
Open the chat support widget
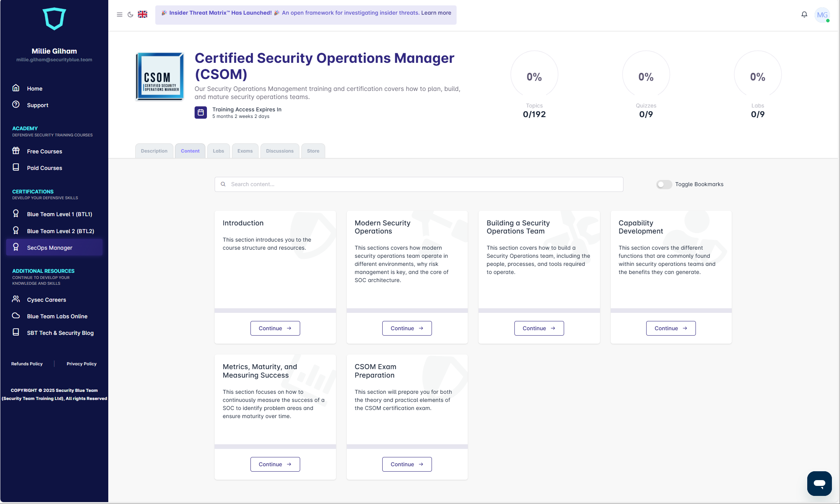click(x=819, y=483)
